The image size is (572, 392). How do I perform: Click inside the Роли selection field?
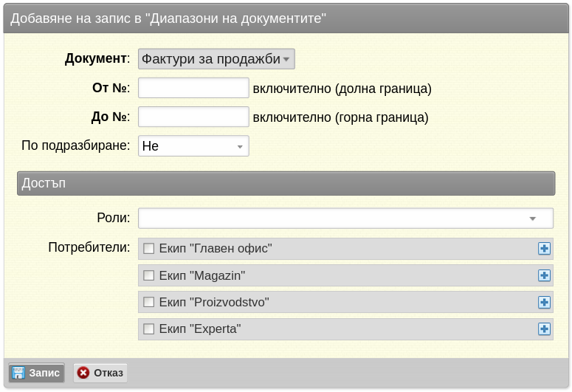(x=345, y=219)
